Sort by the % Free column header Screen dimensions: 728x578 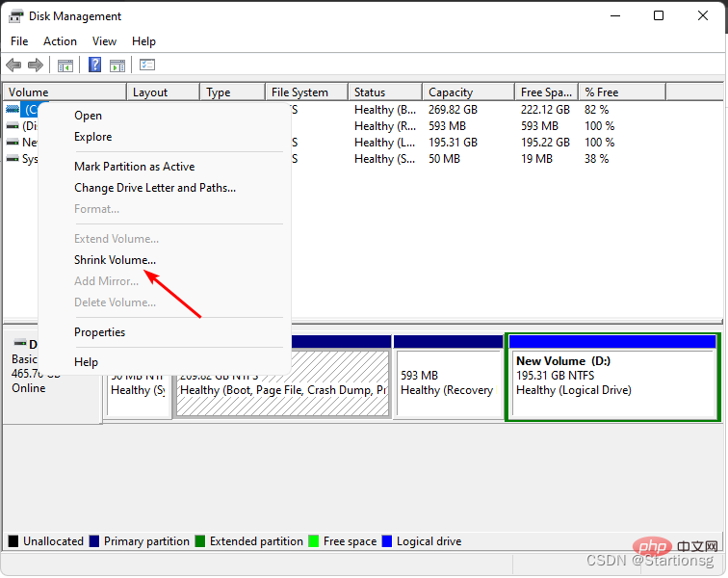coord(622,92)
